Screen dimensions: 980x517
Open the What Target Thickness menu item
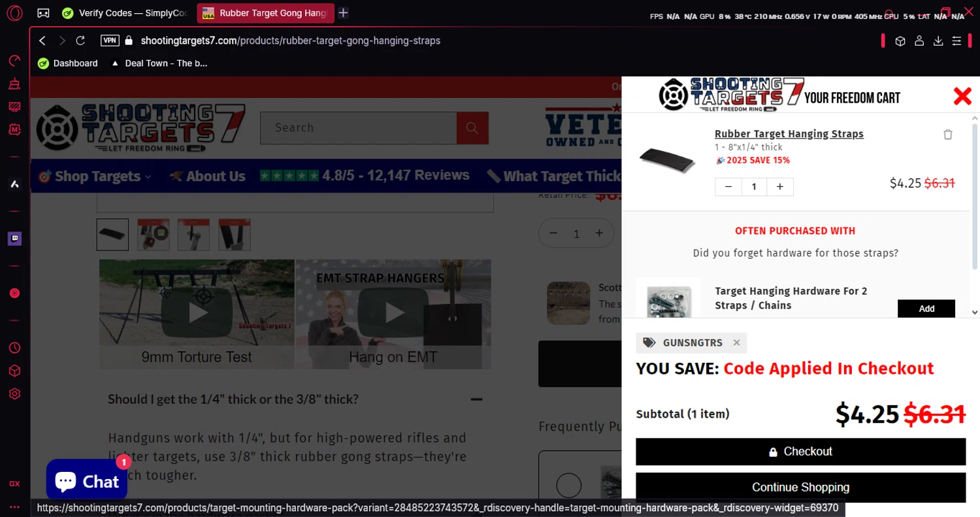(553, 176)
